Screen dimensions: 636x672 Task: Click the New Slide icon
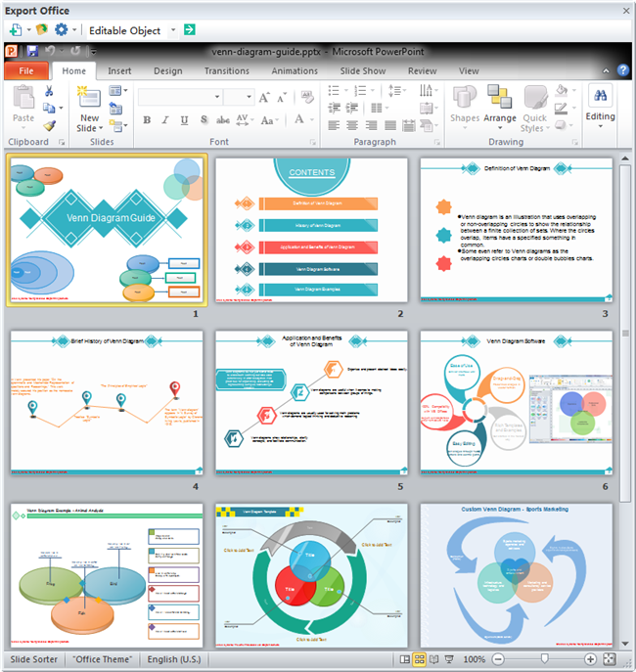[89, 97]
